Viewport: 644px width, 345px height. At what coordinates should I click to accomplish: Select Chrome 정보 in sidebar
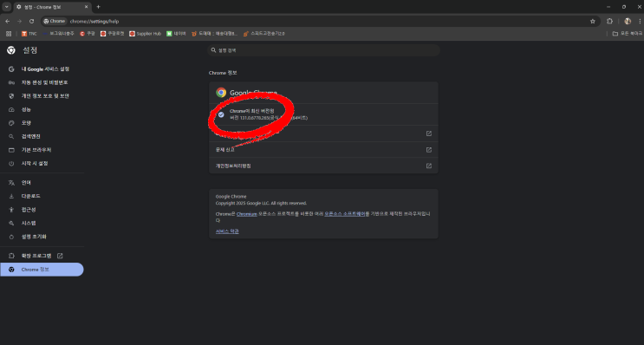pos(42,270)
